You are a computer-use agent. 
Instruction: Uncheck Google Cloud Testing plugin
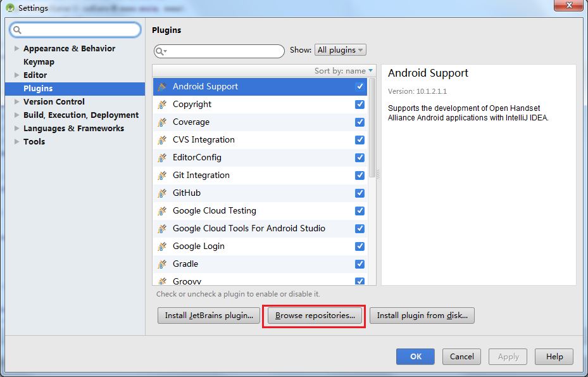360,210
